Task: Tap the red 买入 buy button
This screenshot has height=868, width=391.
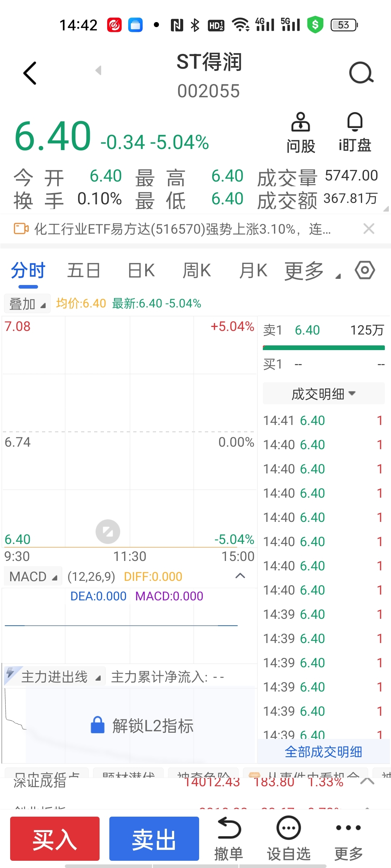Action: 55,838
